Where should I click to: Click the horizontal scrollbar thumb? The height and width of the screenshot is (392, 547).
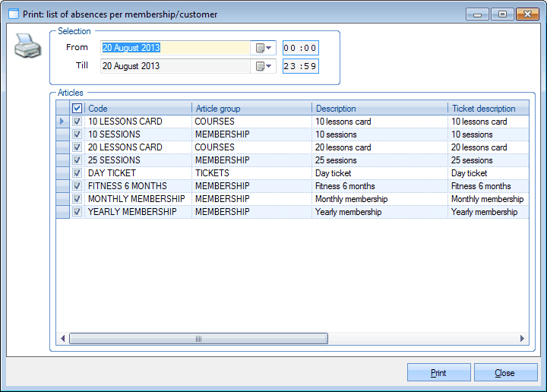(x=199, y=339)
